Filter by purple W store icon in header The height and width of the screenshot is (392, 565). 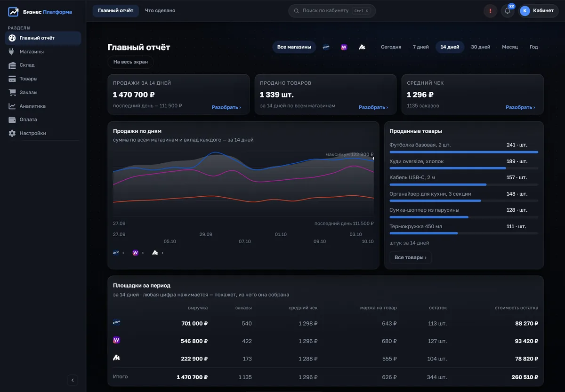point(344,47)
